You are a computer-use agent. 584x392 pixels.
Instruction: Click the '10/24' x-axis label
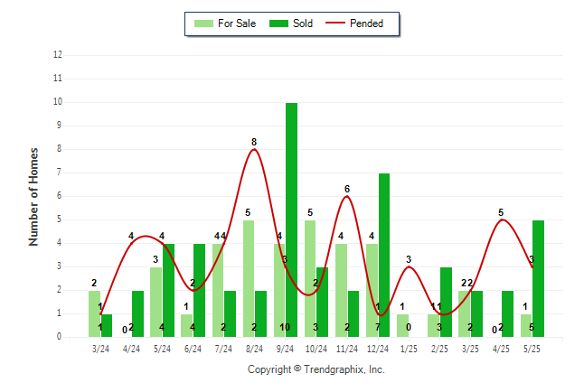[316, 349]
